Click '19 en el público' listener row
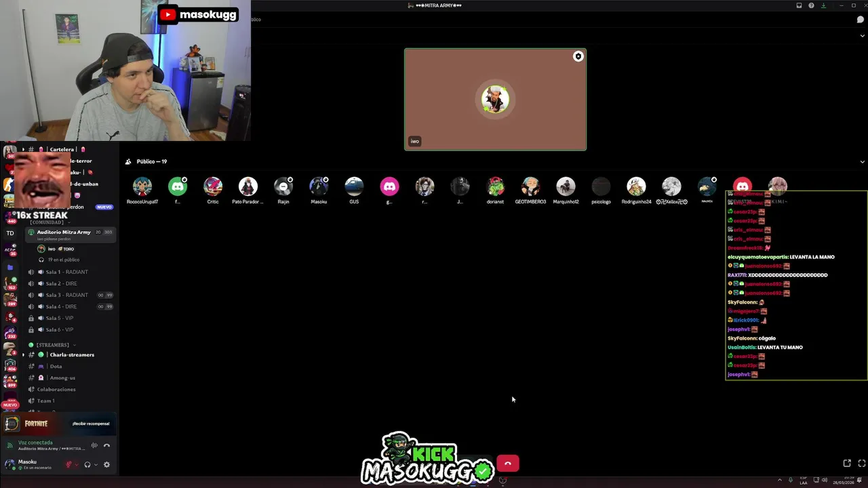 pos(63,260)
